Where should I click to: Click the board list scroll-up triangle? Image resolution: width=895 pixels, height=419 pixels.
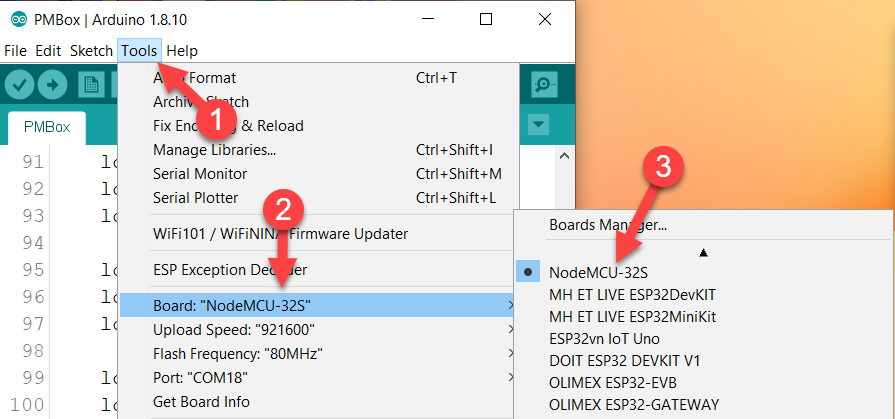[703, 252]
